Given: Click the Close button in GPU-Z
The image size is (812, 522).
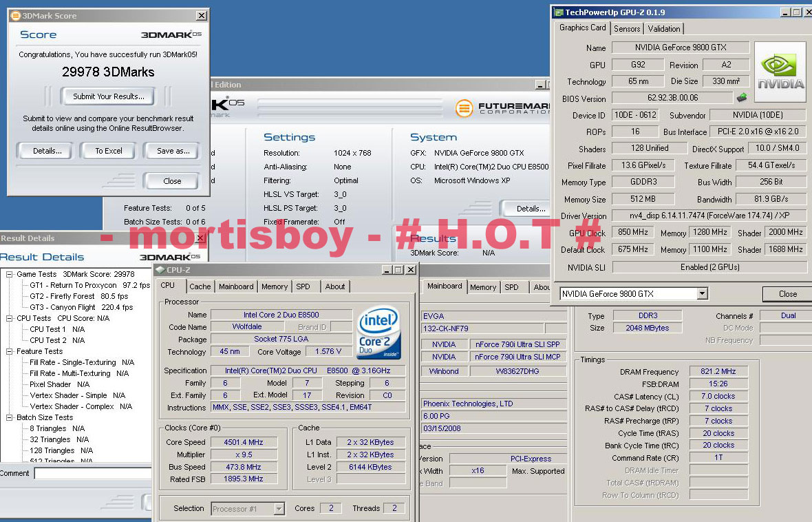Looking at the screenshot, I should pyautogui.click(x=788, y=294).
